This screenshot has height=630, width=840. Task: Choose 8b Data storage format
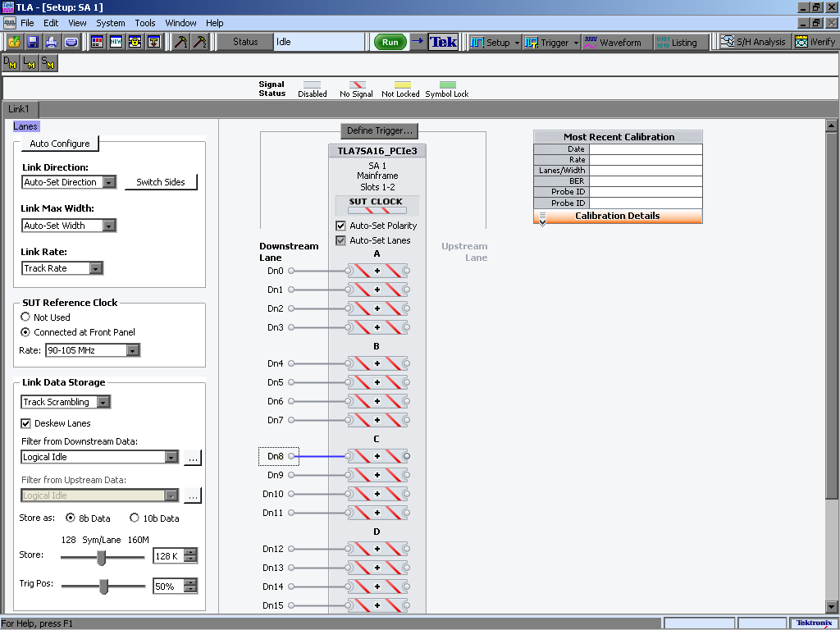(71, 518)
